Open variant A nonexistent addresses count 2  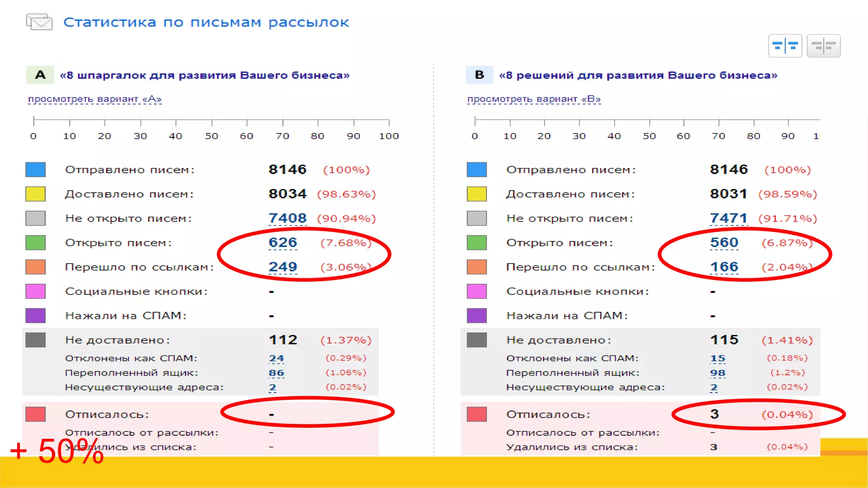coord(273,387)
